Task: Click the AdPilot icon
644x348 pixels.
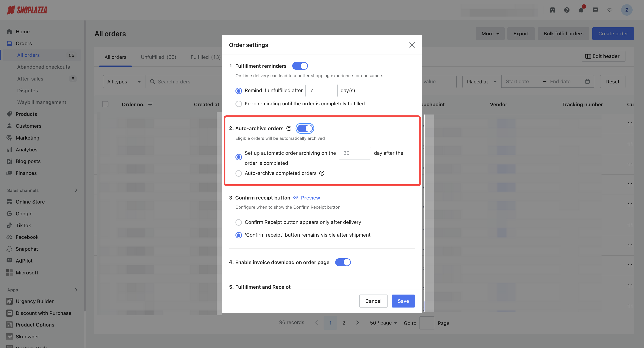Action: coord(9,261)
